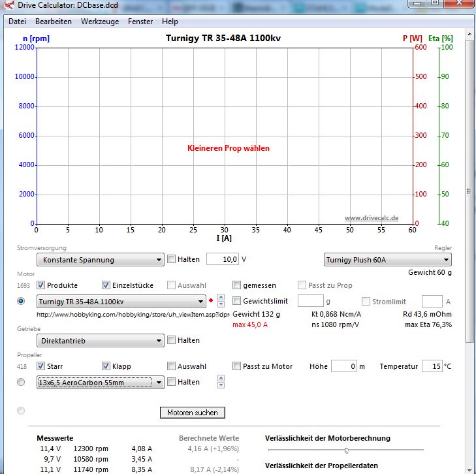
Task: Step propeller selection up with upper arrow
Action: (x=221, y=378)
